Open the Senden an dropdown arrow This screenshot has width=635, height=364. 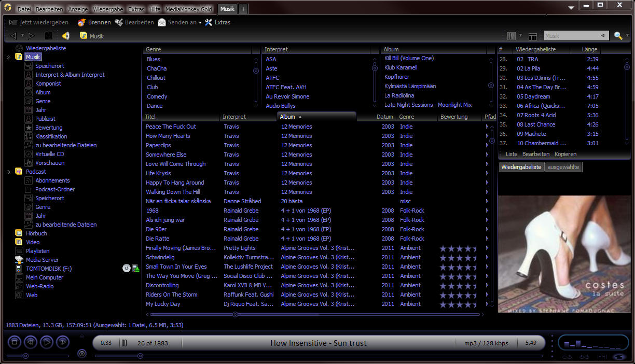pyautogui.click(x=200, y=23)
